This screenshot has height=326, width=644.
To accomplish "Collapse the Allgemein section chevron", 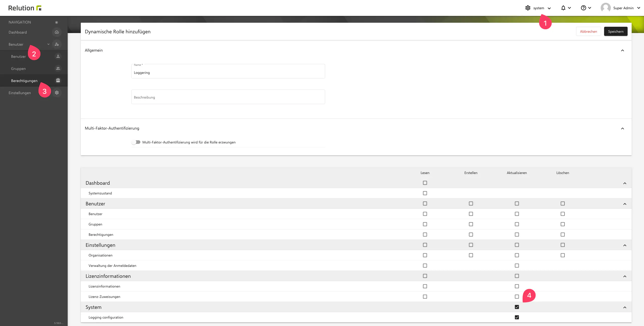I will (622, 50).
